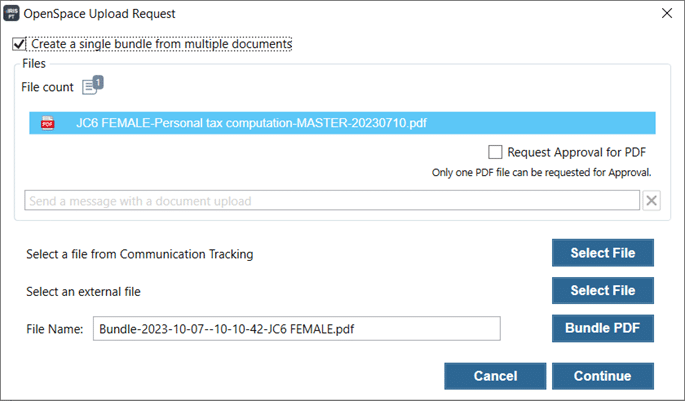This screenshot has height=401, width=685.
Task: Close the OpenSpace Upload Request dialog
Action: (x=667, y=13)
